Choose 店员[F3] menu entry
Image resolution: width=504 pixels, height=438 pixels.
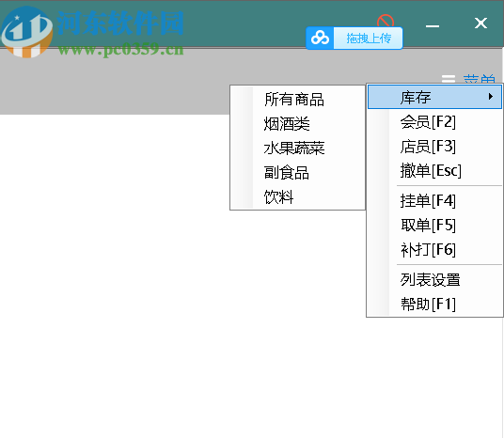pyautogui.click(x=434, y=147)
